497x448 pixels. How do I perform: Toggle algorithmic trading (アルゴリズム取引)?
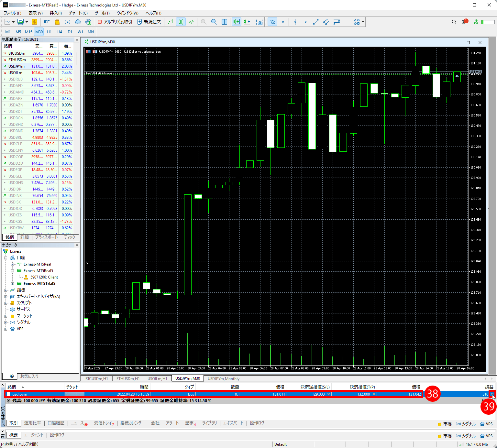point(115,22)
